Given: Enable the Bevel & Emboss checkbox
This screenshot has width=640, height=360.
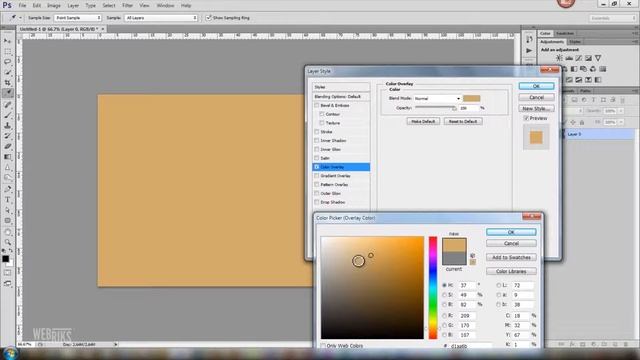Looking at the screenshot, I should (x=316, y=105).
